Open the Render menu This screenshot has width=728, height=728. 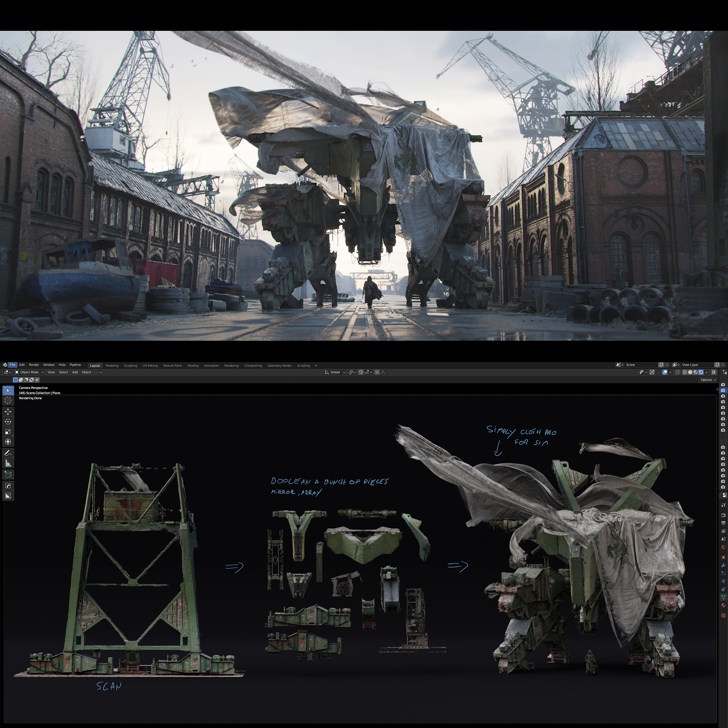click(x=34, y=365)
